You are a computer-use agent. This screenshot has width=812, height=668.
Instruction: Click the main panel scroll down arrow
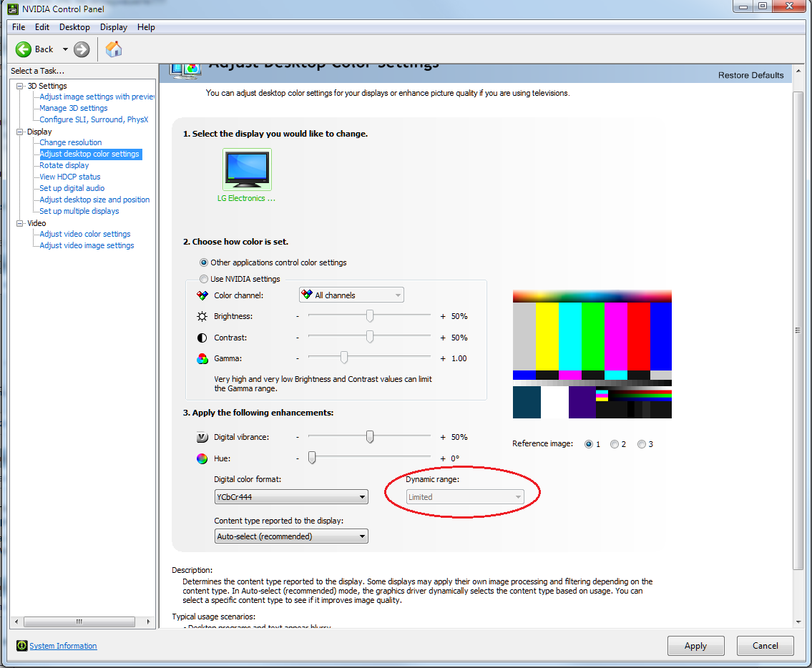click(x=798, y=622)
